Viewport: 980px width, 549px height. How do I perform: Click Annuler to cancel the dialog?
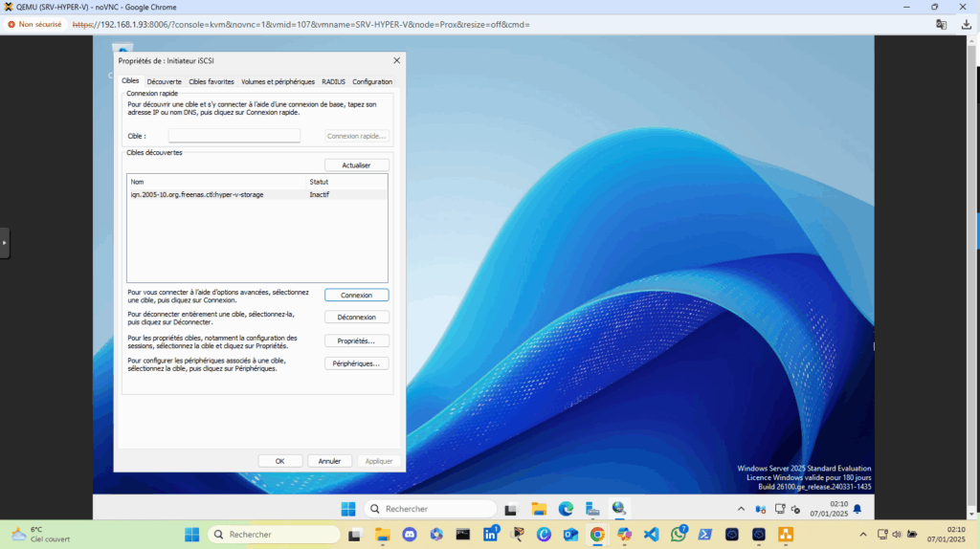click(329, 461)
